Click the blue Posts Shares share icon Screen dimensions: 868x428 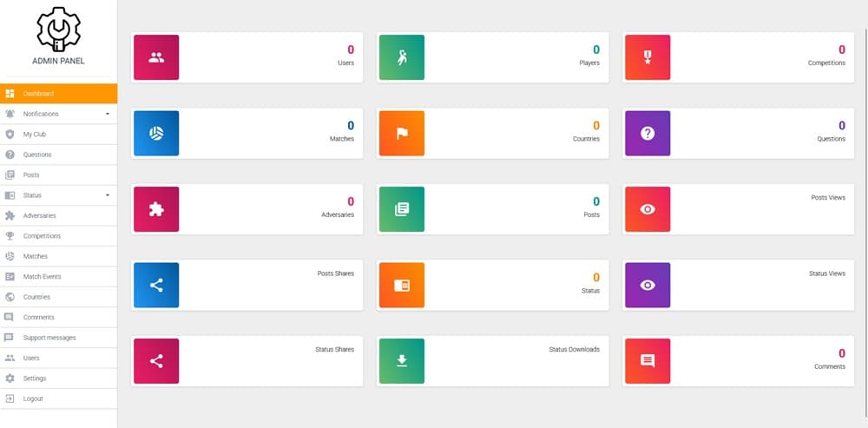click(156, 285)
